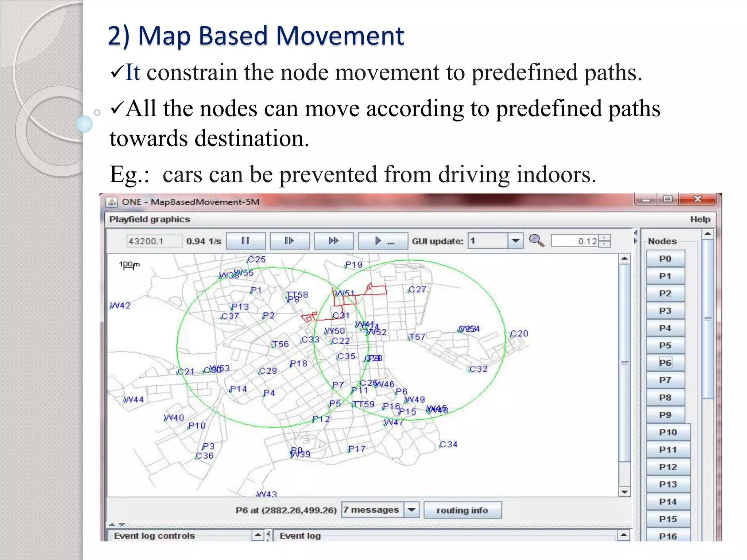Open the '7 messages' dropdown
The width and height of the screenshot is (747, 560).
tap(412, 510)
